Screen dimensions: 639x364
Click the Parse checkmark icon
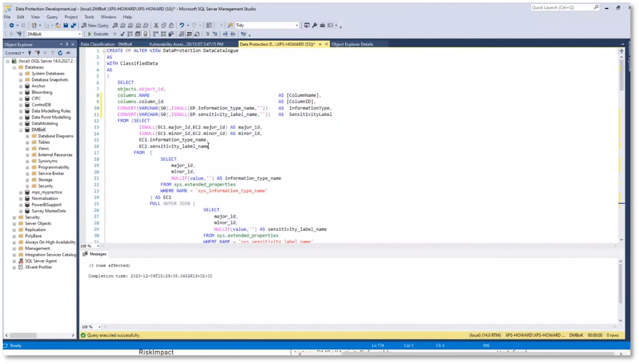122,34
